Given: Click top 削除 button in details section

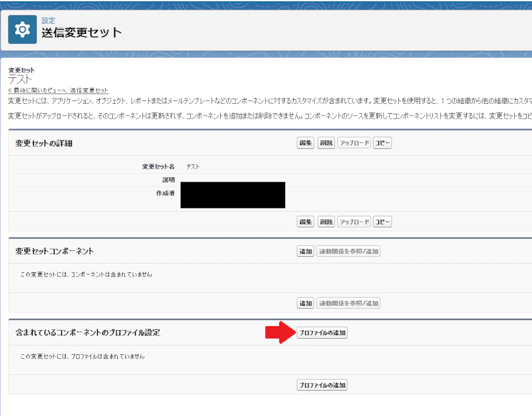Looking at the screenshot, I should point(326,143).
